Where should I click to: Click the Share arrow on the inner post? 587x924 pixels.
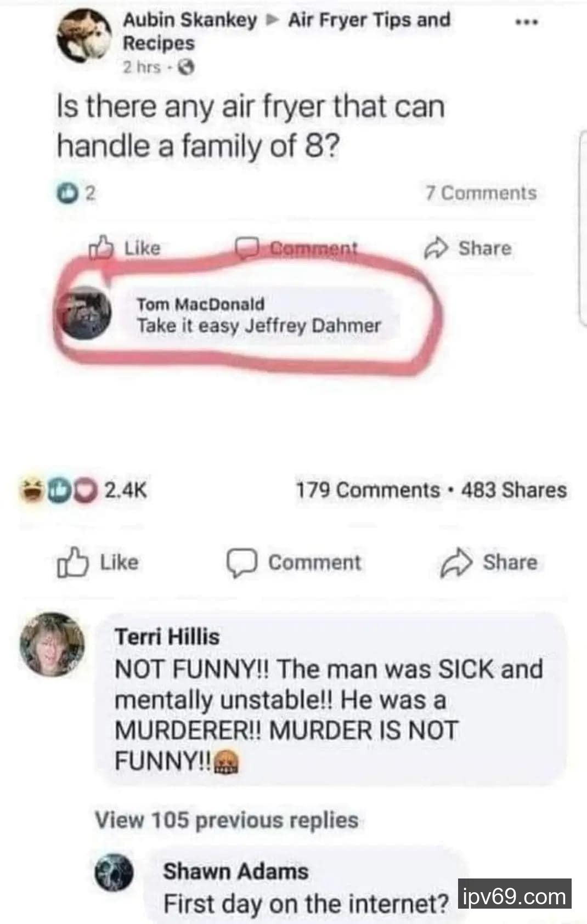click(x=436, y=248)
